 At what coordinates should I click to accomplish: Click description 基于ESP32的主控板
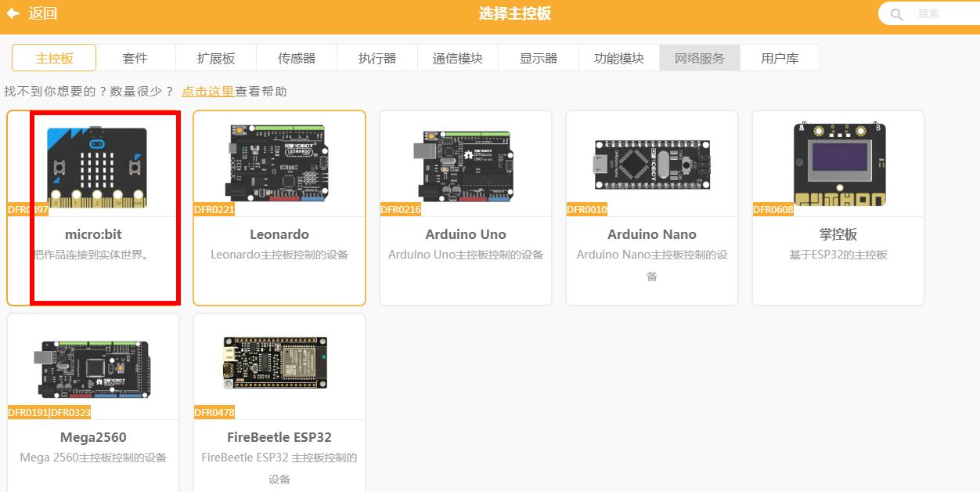point(838,255)
